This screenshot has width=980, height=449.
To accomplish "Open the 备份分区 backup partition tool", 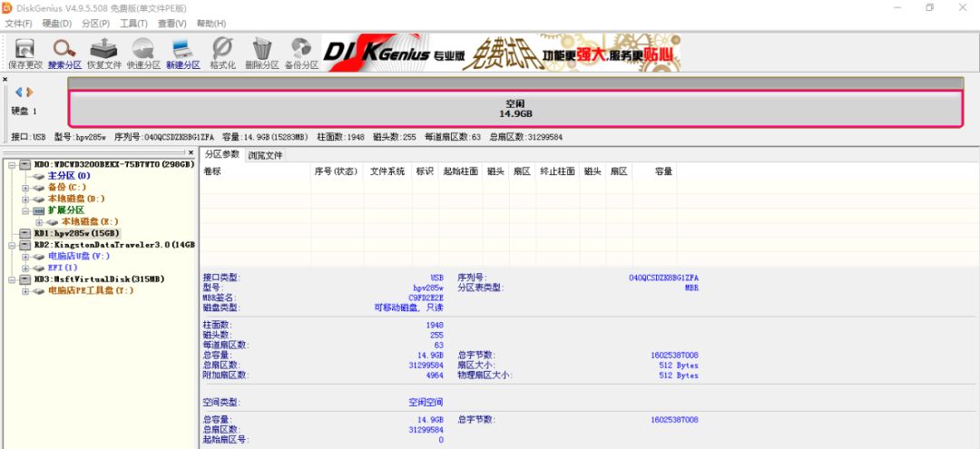I will click(x=301, y=54).
